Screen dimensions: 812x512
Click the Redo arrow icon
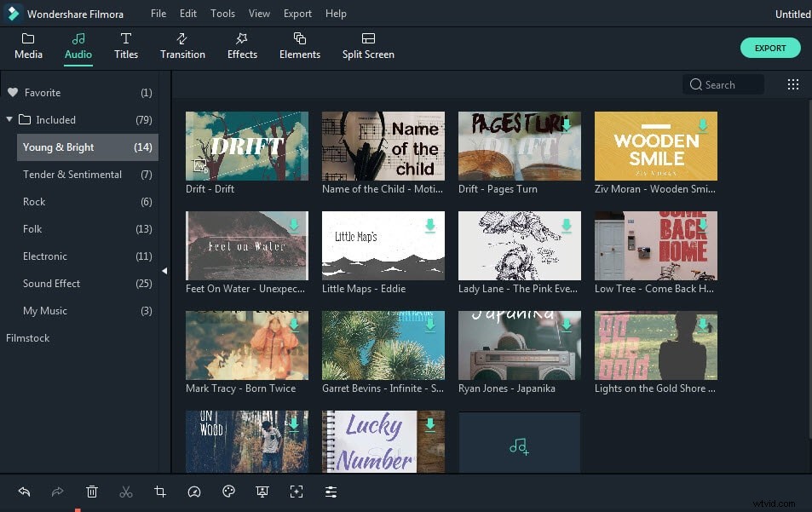(x=57, y=492)
